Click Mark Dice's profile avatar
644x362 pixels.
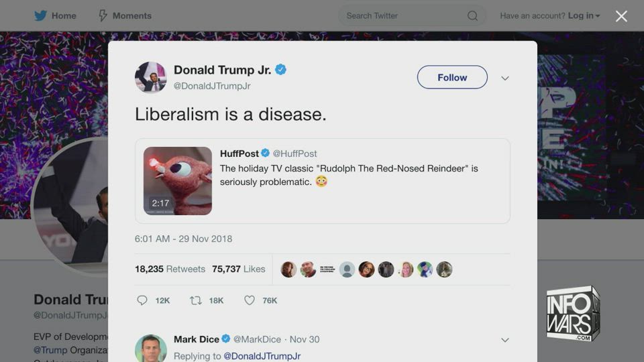click(151, 349)
